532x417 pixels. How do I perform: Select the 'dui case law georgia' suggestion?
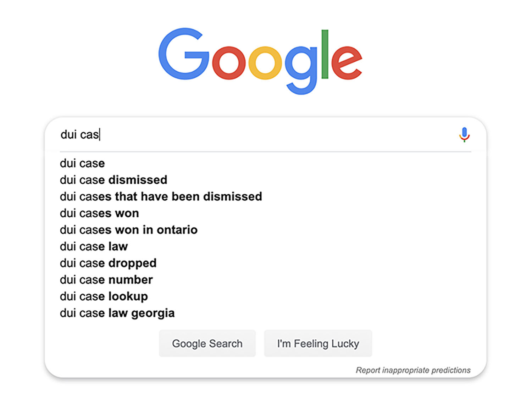point(117,313)
